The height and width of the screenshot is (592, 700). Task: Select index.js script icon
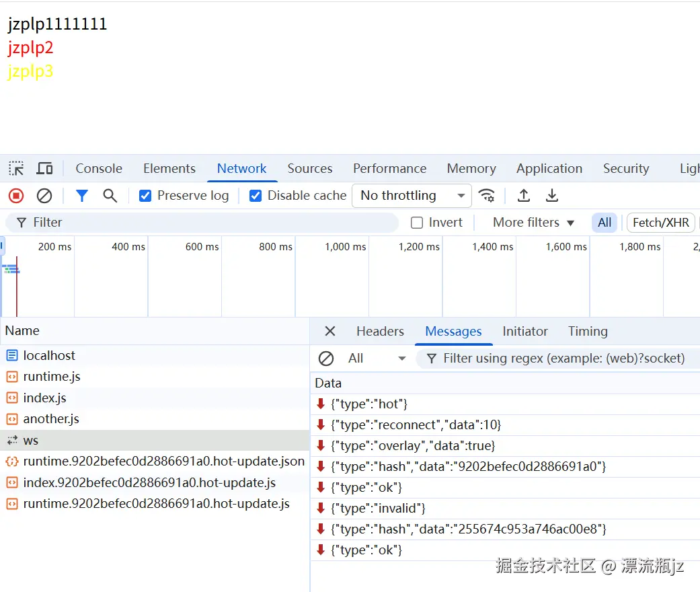pos(12,398)
